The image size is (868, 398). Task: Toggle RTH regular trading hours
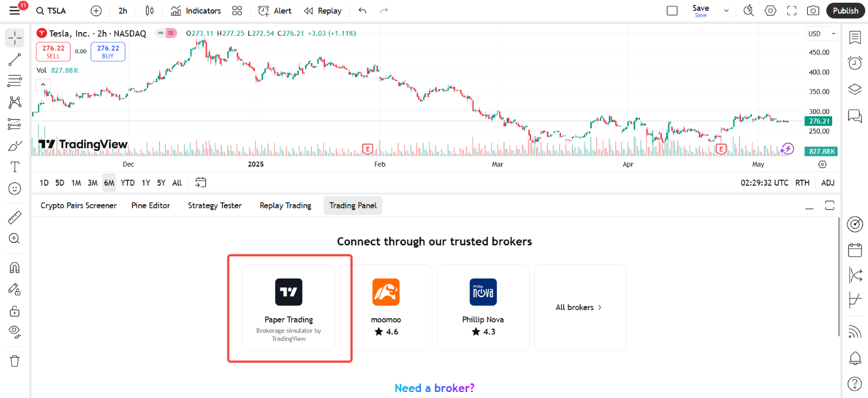(x=802, y=183)
